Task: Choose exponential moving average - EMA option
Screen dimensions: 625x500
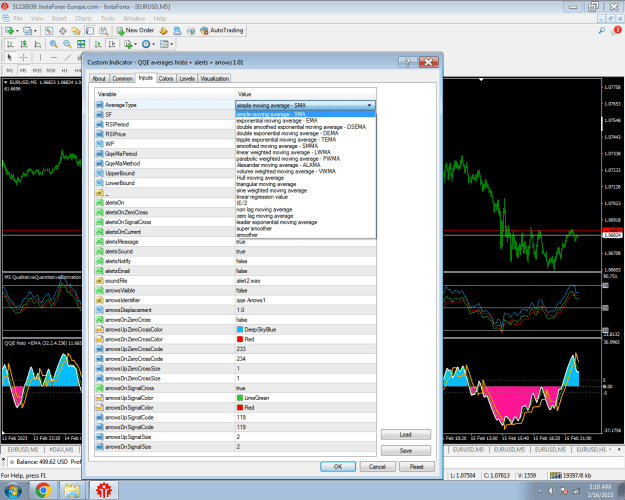Action: pyautogui.click(x=277, y=120)
